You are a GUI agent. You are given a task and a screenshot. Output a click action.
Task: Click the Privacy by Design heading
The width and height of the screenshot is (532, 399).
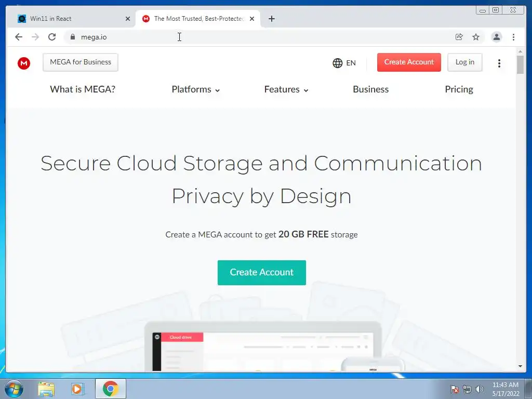tap(261, 196)
